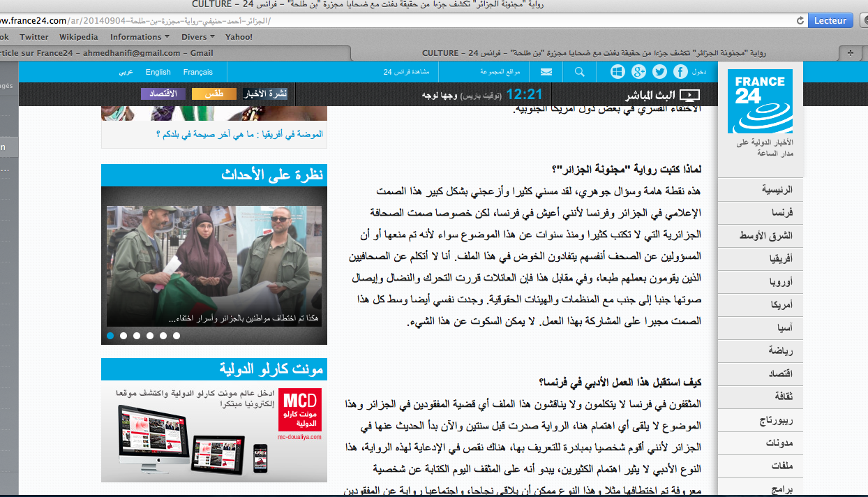This screenshot has width=868, height=497.
Task: Select the third carousel dot
Action: pos(137,336)
